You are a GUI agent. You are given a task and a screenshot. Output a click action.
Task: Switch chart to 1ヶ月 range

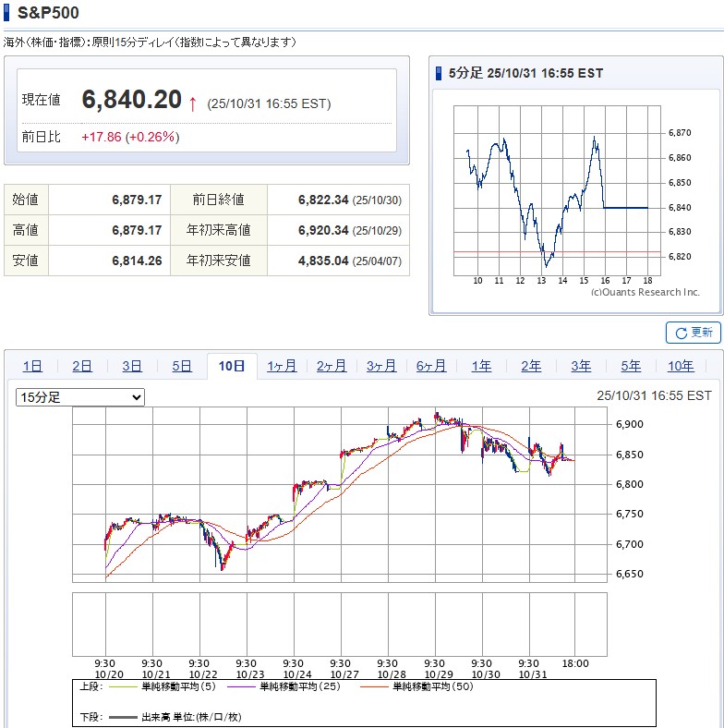tap(282, 366)
